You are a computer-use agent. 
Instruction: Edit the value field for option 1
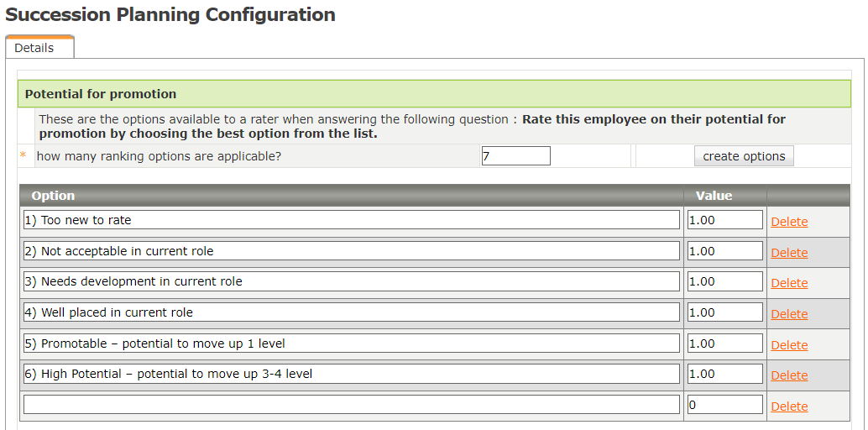click(724, 220)
